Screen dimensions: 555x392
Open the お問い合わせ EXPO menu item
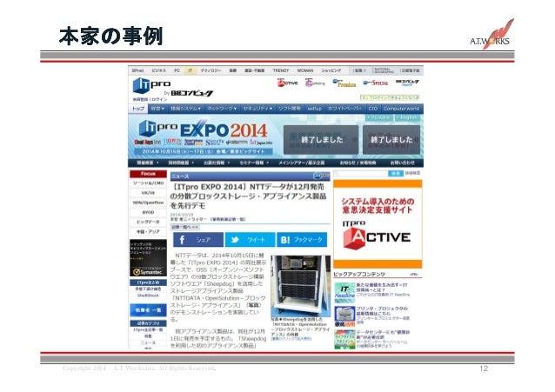402,163
